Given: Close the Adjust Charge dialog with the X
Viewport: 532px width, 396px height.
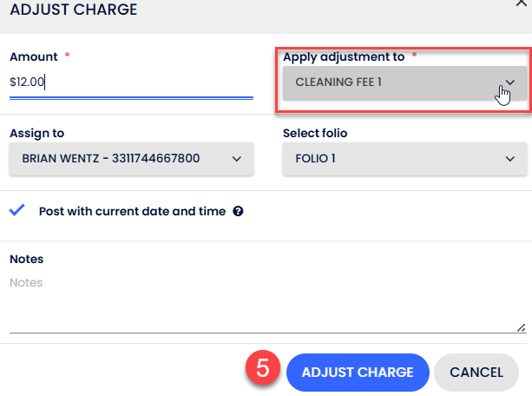Looking at the screenshot, I should (520, 3).
